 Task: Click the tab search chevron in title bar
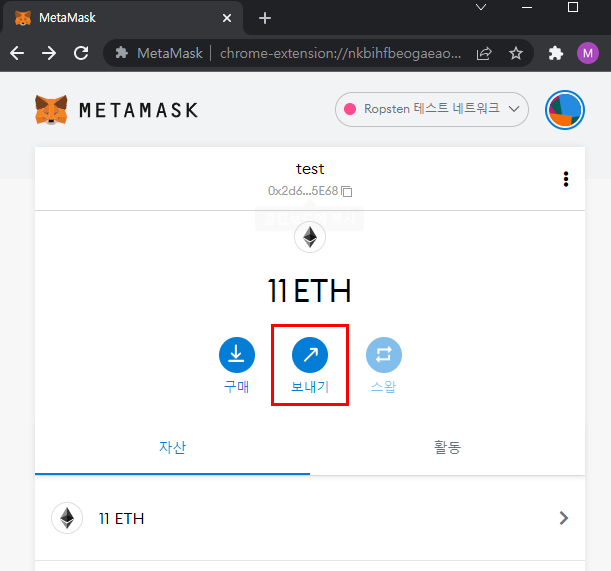(x=481, y=7)
